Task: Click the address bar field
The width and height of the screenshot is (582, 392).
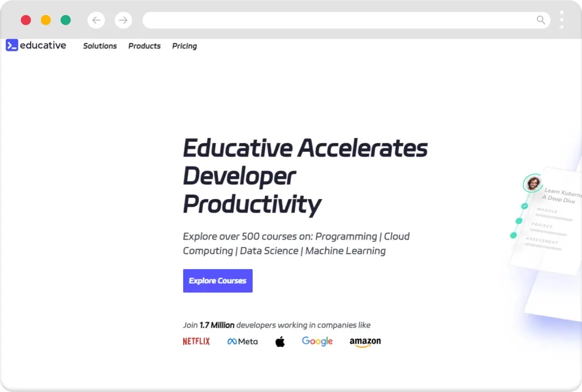Action: (x=347, y=20)
